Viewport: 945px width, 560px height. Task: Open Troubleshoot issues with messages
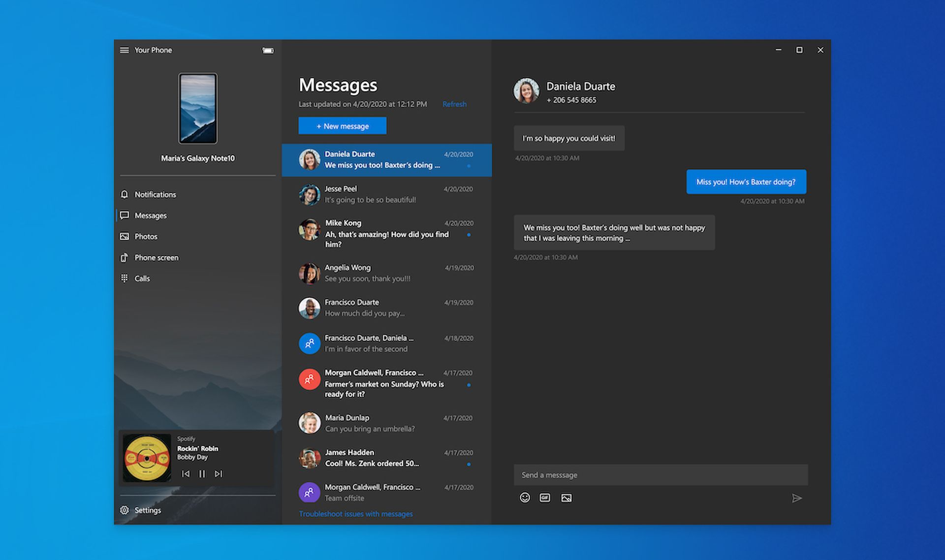coord(355,513)
